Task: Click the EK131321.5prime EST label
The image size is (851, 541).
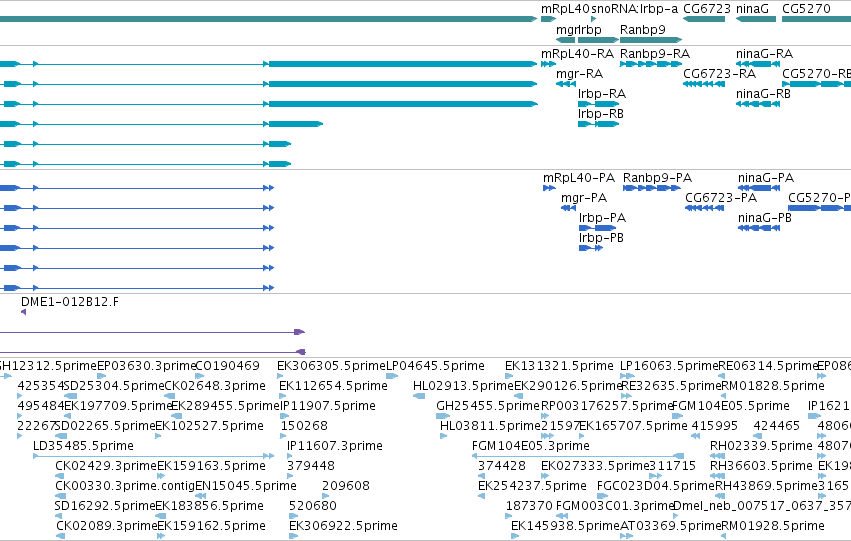Action: (559, 366)
